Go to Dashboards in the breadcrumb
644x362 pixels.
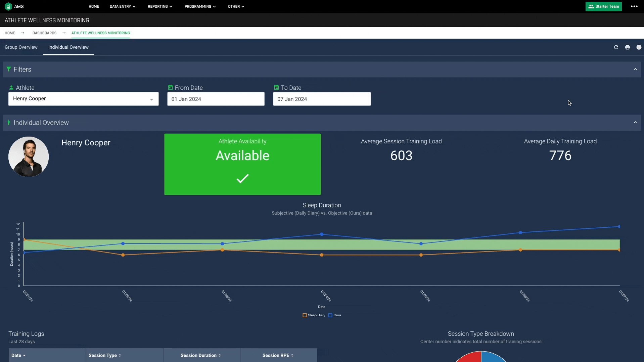pos(44,33)
